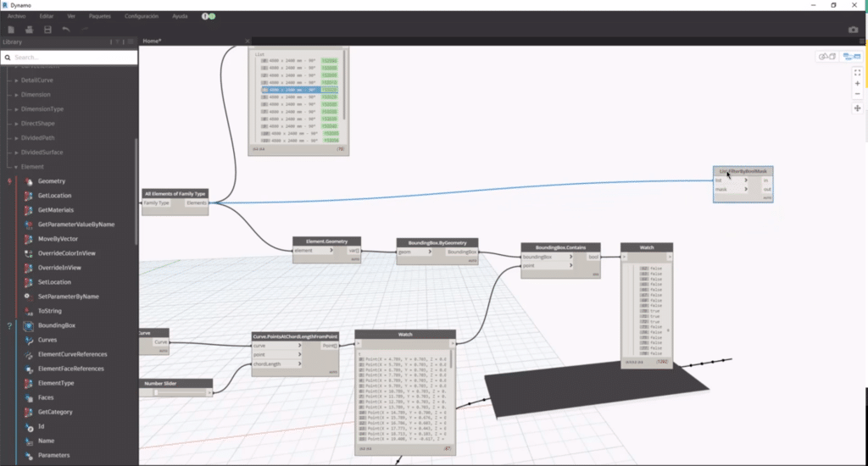Screen dimensions: 868x466
Task: Expand the Number Slider options arrow
Action: pos(209,392)
